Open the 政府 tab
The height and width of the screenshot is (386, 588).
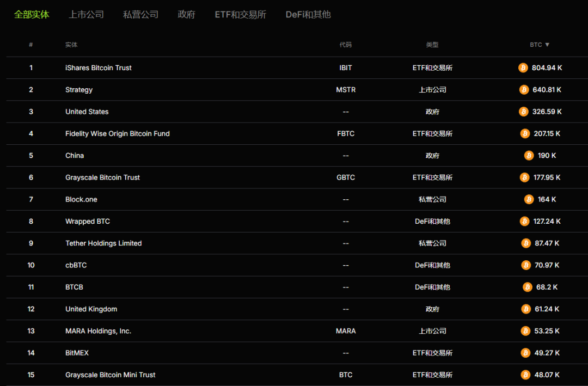186,15
